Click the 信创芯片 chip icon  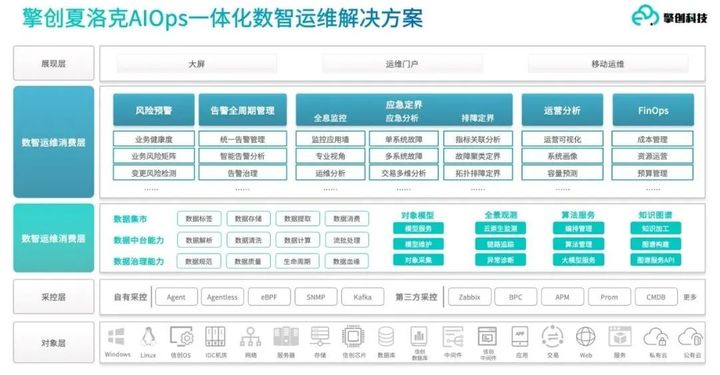[x=353, y=336]
